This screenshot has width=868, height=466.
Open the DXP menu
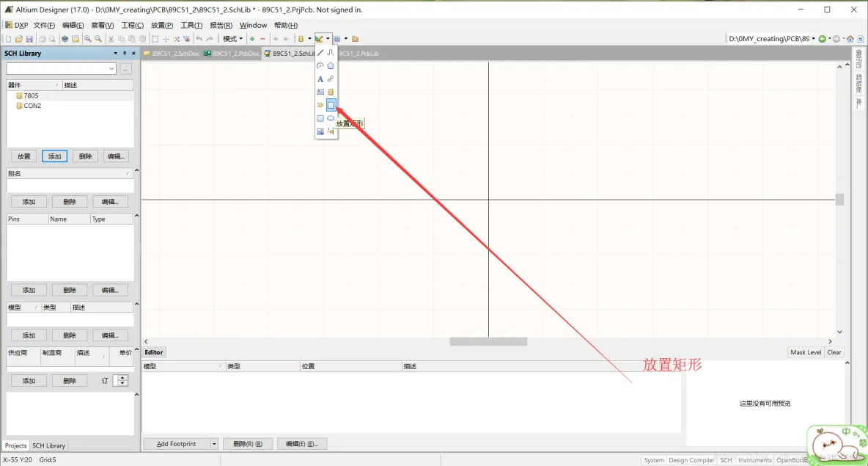click(17, 25)
